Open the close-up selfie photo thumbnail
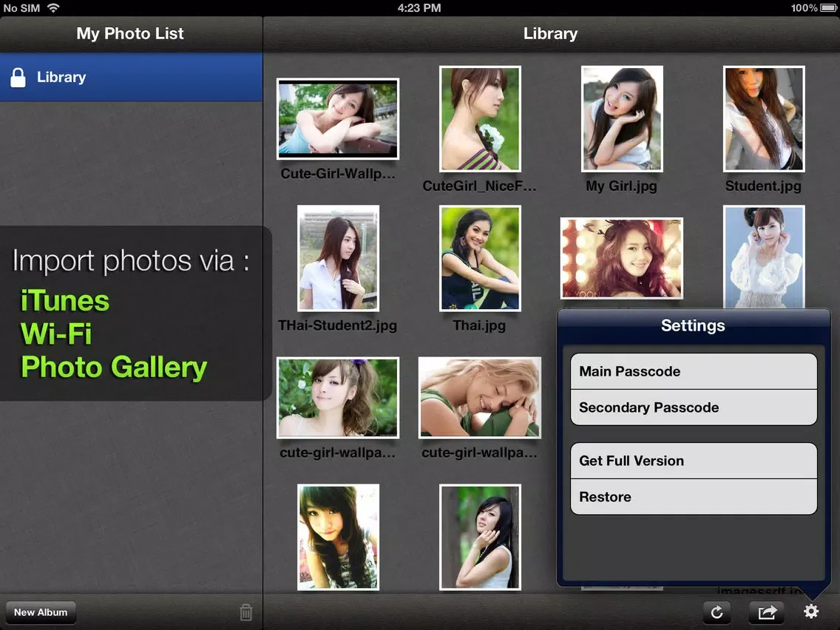 pyautogui.click(x=338, y=538)
